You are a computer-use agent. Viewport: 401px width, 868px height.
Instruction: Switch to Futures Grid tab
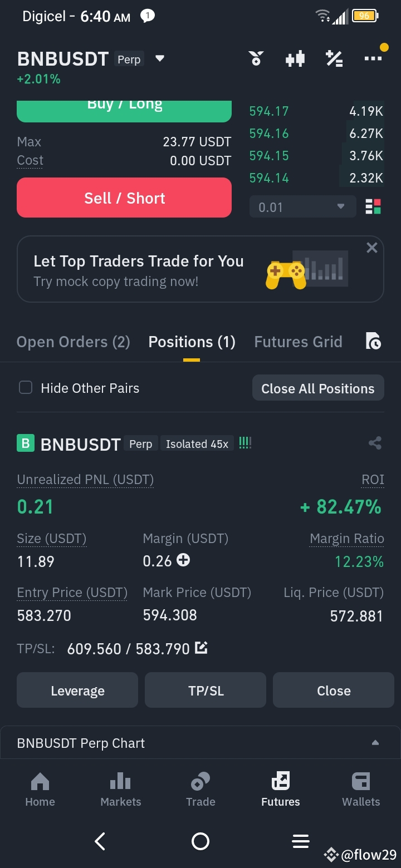pyautogui.click(x=298, y=342)
